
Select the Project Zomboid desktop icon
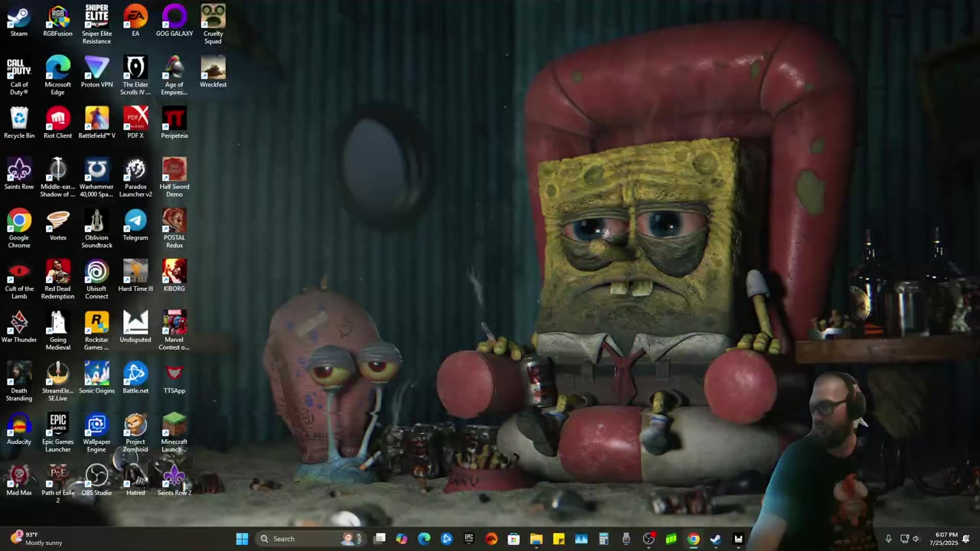(136, 433)
